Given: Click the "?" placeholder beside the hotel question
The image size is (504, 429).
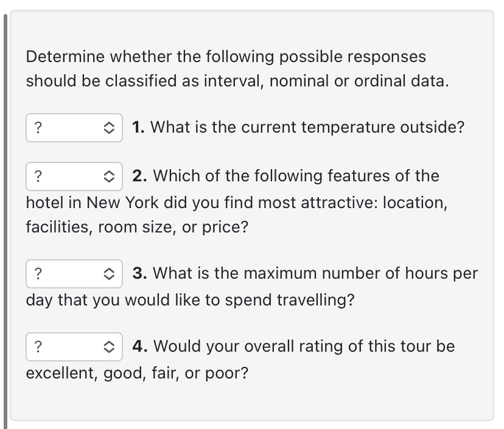Looking at the screenshot, I should point(38,176).
